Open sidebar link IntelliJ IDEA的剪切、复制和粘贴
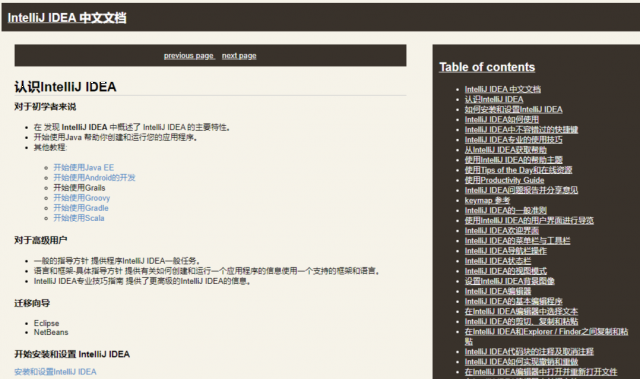Screen dimensions: 640x379 [521, 321]
